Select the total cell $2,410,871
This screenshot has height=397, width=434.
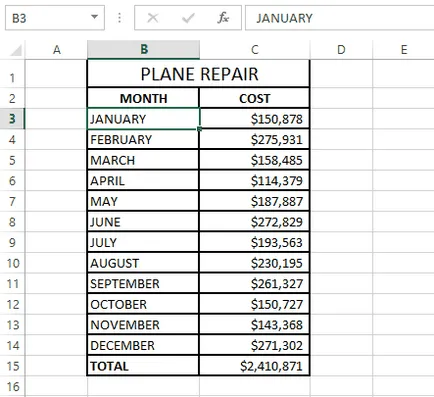coord(254,366)
